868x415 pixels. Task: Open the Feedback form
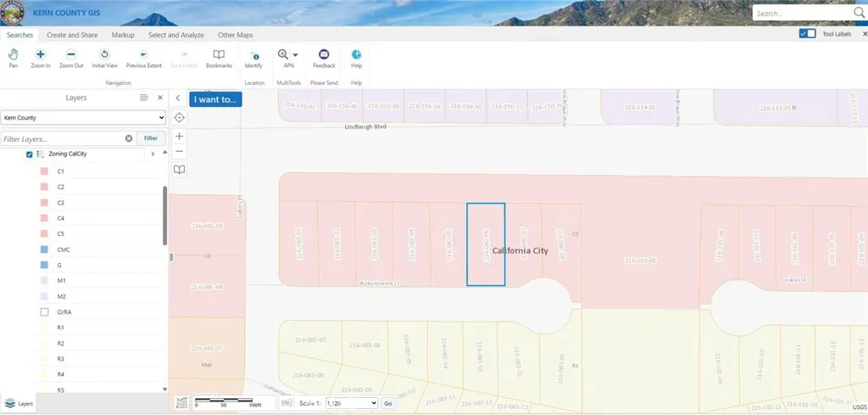coord(324,58)
